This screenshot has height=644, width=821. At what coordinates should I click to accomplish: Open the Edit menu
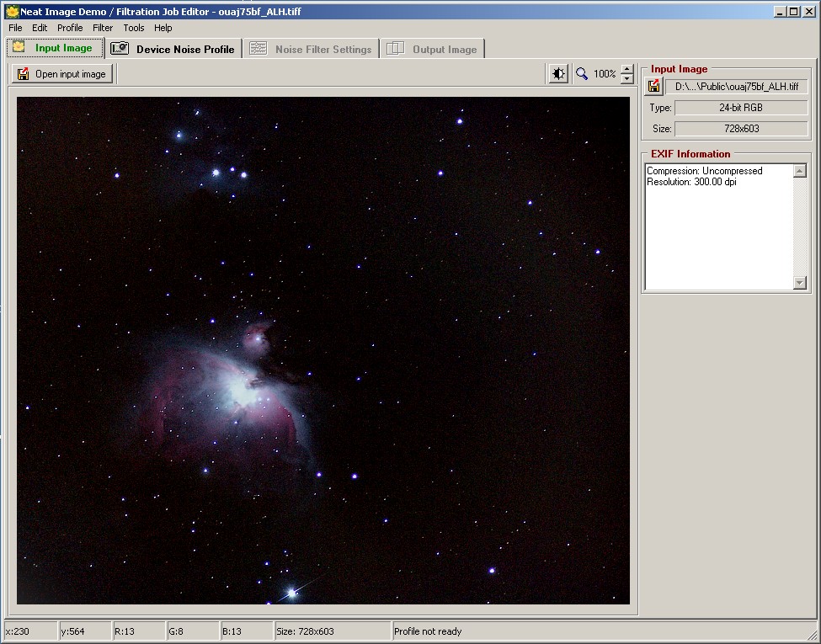40,28
